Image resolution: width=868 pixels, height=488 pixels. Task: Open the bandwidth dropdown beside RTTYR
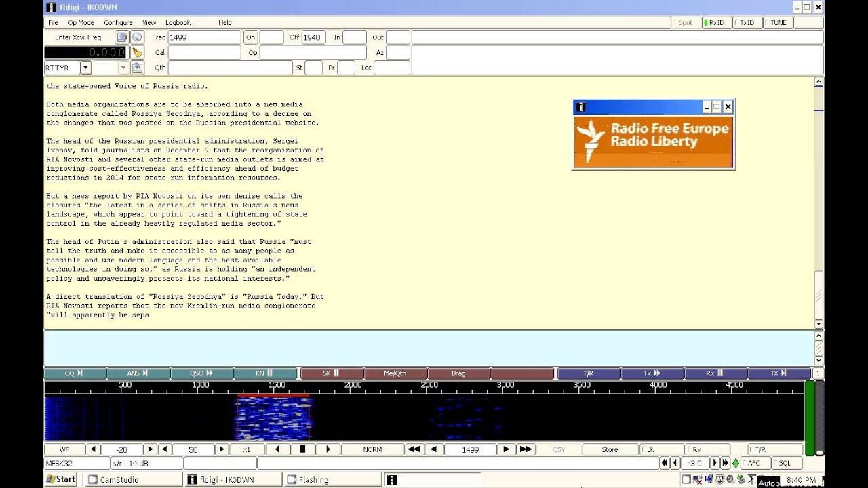pos(123,68)
